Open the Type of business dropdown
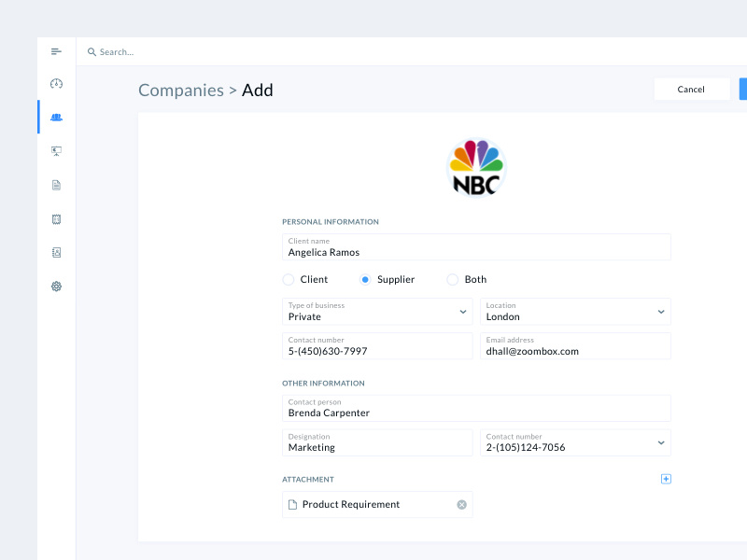The image size is (747, 560). point(463,312)
